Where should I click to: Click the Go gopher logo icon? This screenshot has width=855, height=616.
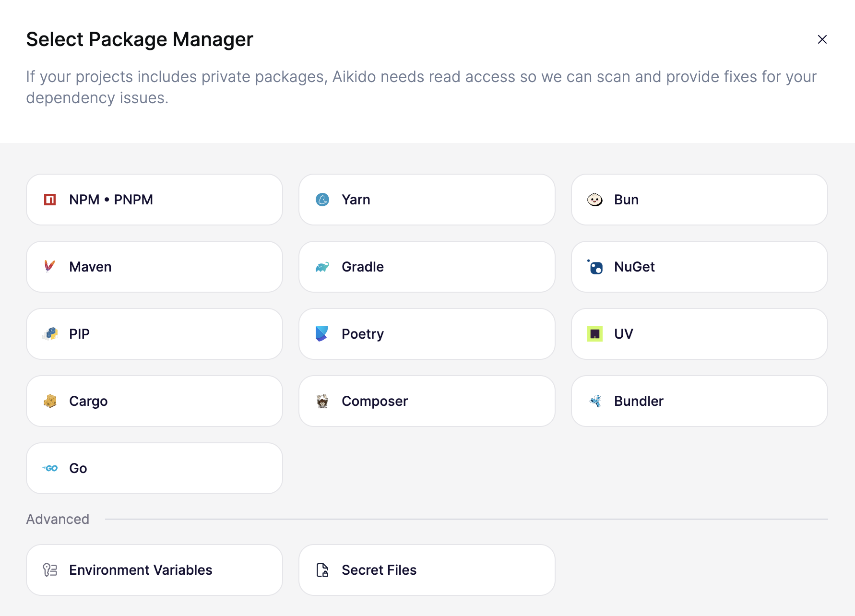[x=50, y=468]
